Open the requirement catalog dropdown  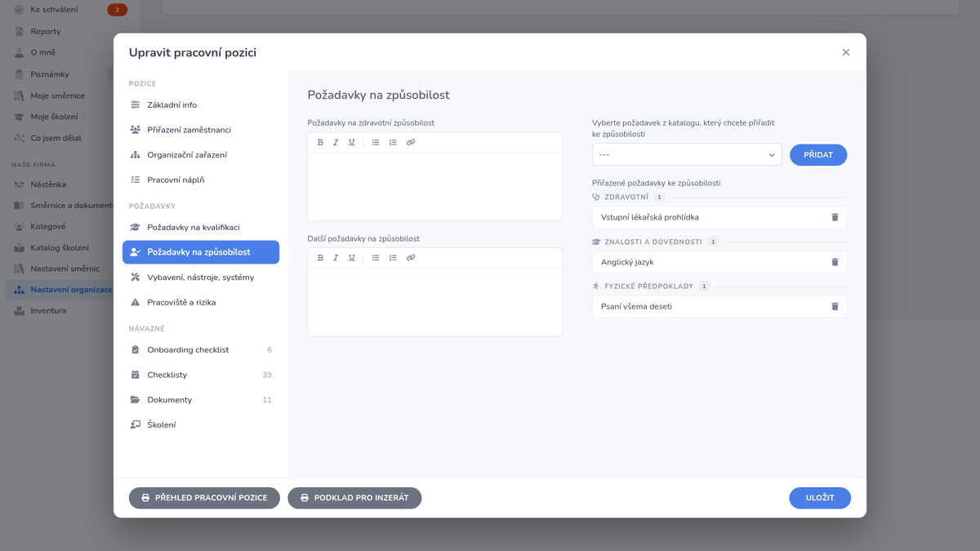pos(687,154)
